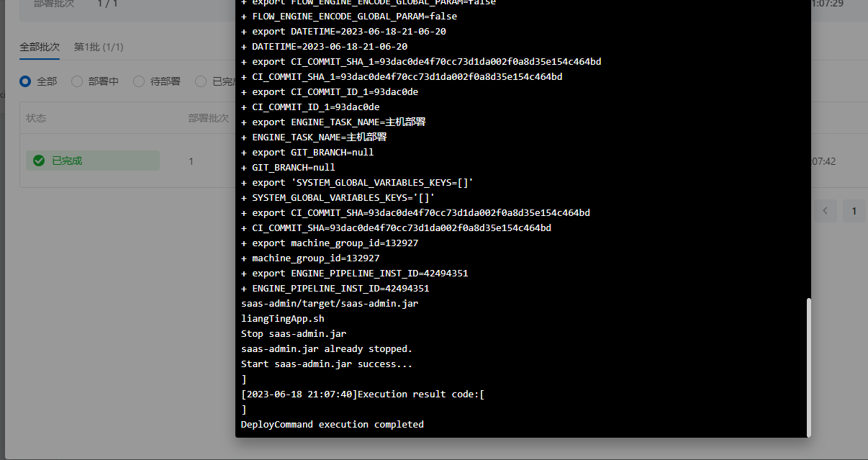Click the log panel vertical scrollbar thumb
Screen dimensions: 868x460
pos(808,366)
